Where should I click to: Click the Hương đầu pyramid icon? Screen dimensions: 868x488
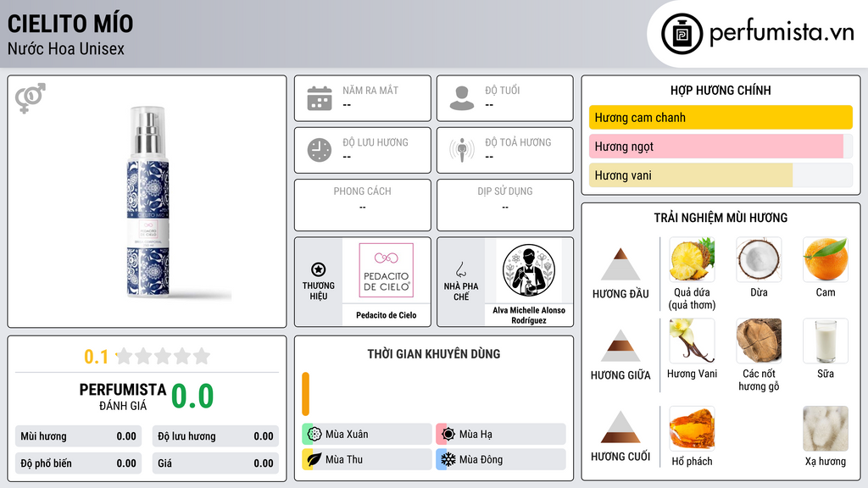tap(620, 264)
